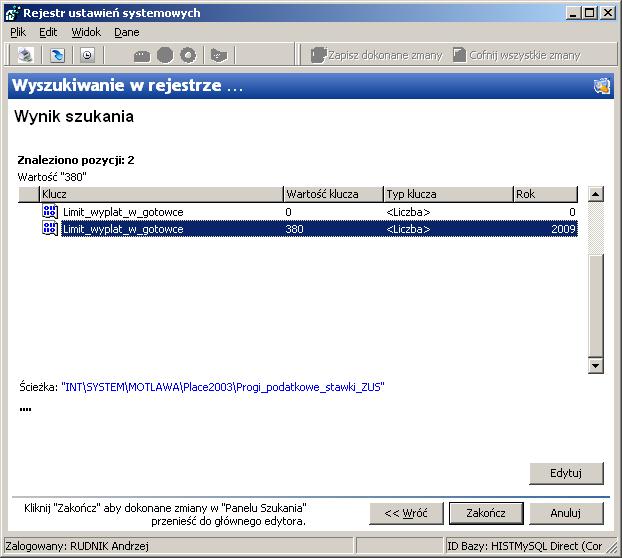Click the key icon of the row with value 0

[50, 212]
